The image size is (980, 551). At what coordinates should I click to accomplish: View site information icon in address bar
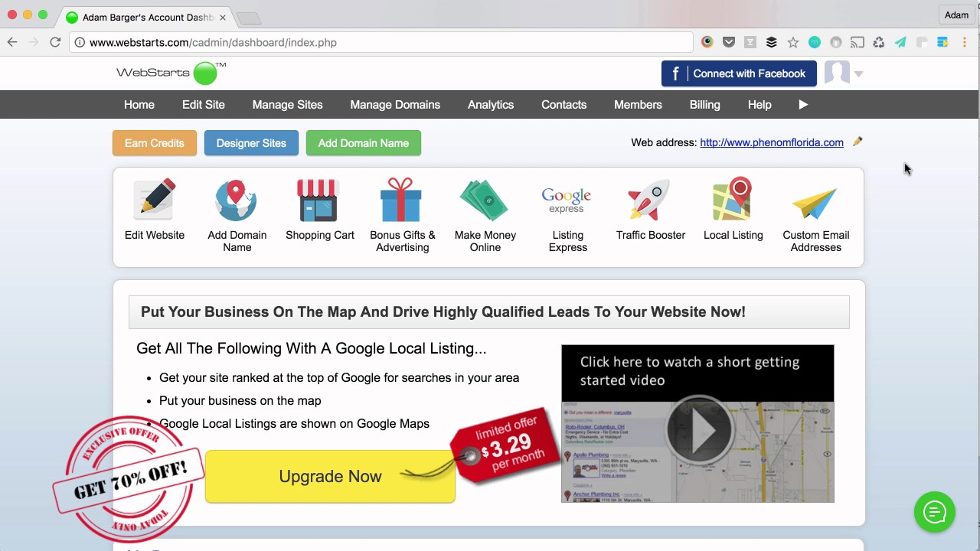coord(80,42)
